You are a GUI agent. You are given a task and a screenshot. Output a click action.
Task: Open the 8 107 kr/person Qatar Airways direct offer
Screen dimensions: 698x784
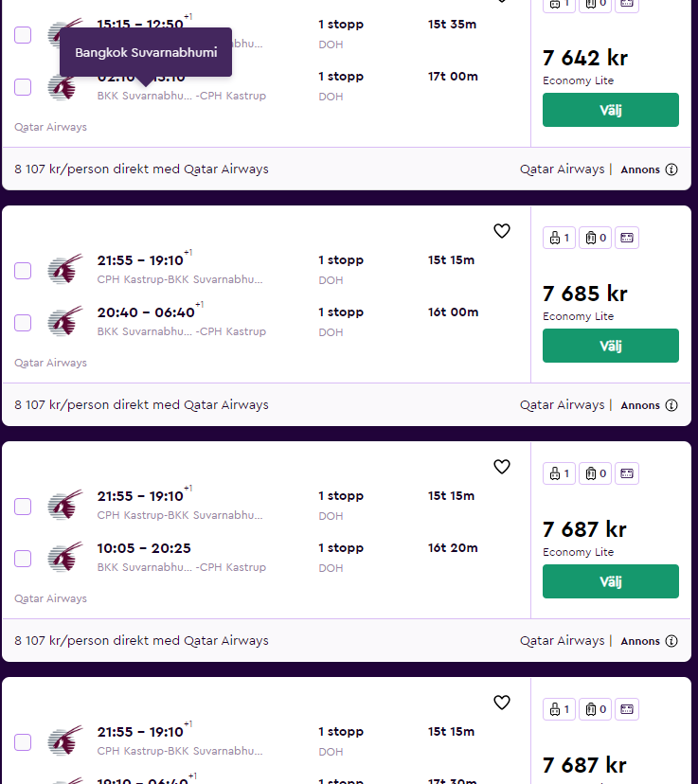(x=142, y=169)
